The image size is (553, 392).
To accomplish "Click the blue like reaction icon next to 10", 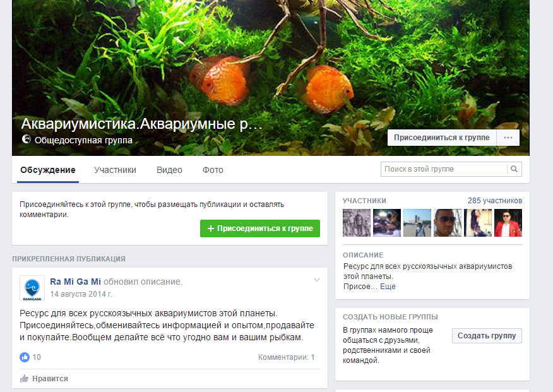I will tap(25, 357).
